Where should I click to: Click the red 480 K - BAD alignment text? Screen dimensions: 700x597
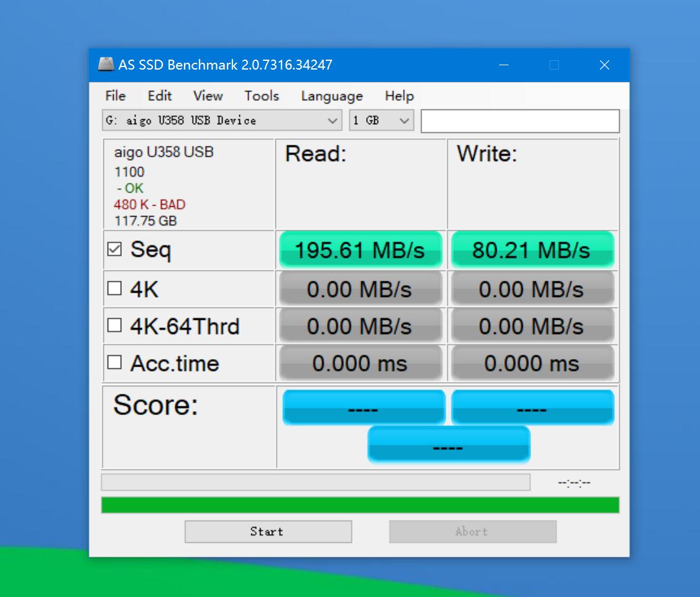150,205
